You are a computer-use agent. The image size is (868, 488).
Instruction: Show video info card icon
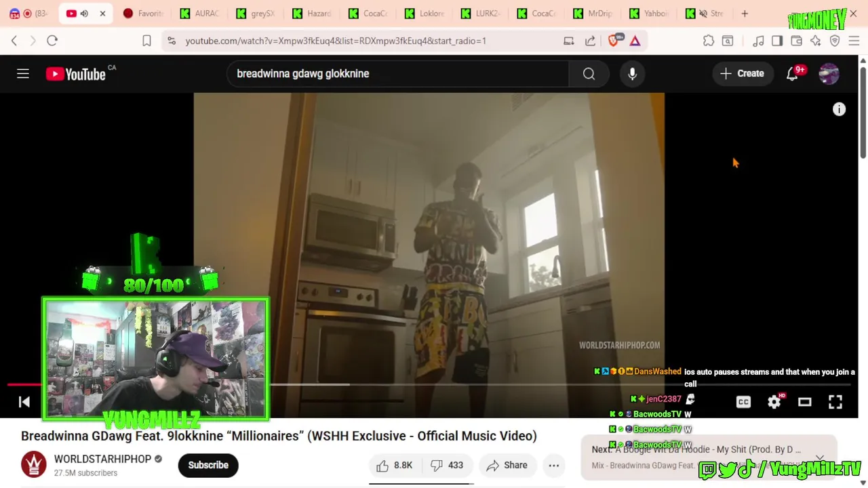coord(839,109)
